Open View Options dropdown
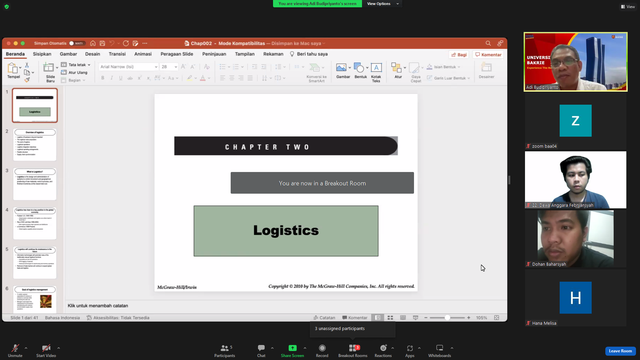Viewport: 640px width, 360px height. click(x=382, y=4)
